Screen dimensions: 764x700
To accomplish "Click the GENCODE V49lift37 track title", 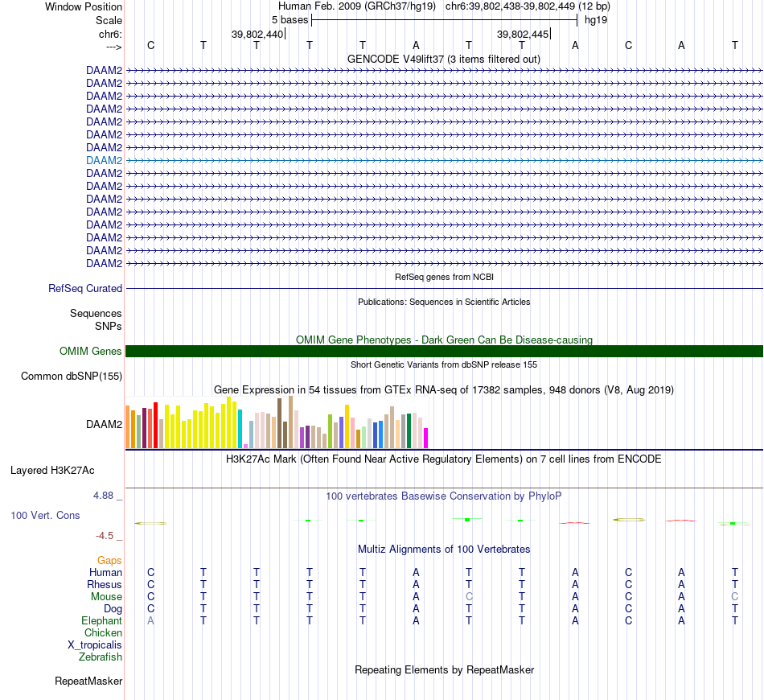I will [x=443, y=59].
